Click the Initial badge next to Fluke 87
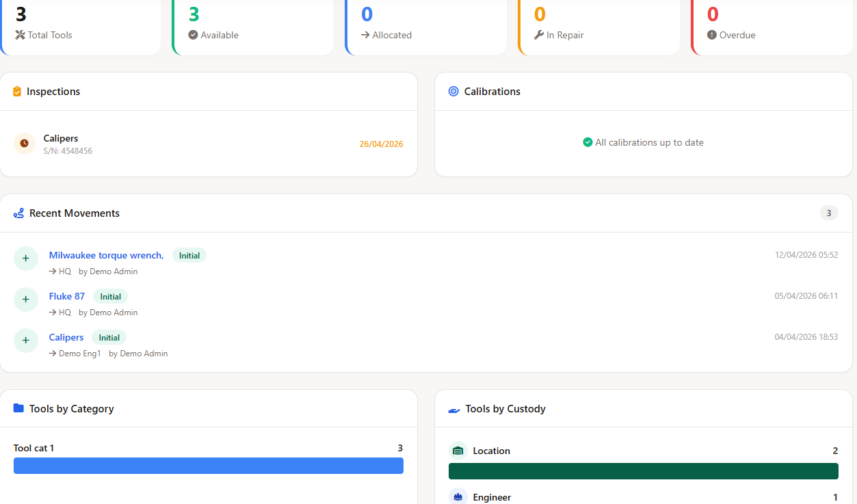This screenshot has height=504, width=857. pos(110,297)
